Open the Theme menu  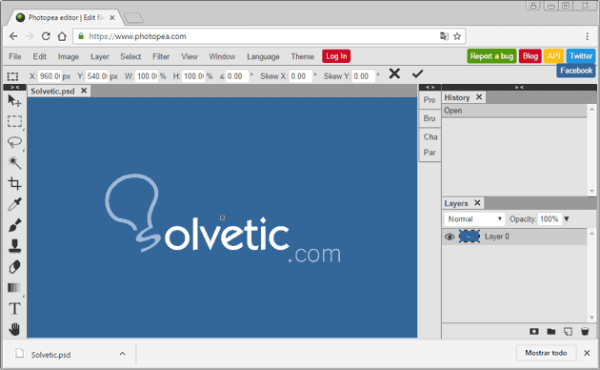click(x=302, y=57)
